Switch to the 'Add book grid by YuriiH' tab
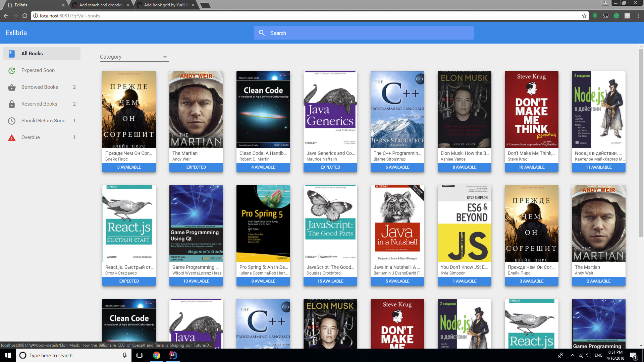 [x=166, y=5]
